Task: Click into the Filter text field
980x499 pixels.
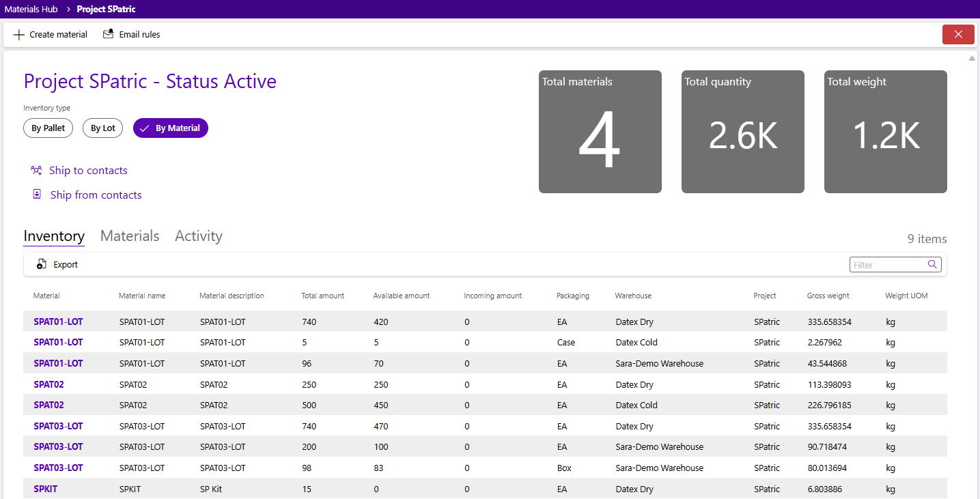Action: [888, 265]
